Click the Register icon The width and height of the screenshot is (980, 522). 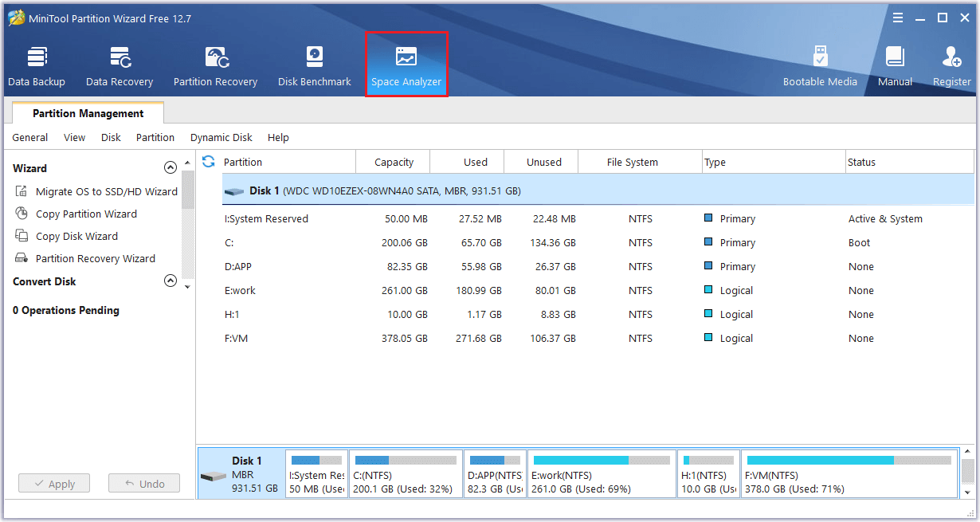[952, 66]
